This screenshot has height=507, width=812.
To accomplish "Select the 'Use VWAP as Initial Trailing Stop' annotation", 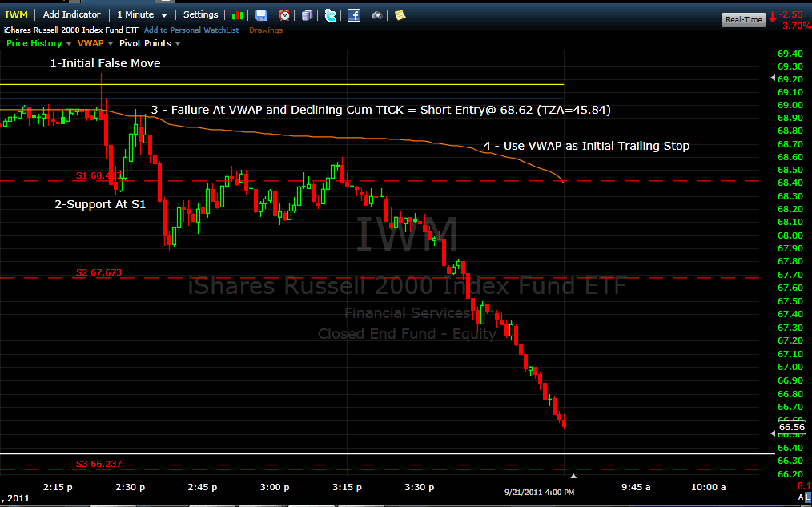I will [586, 146].
